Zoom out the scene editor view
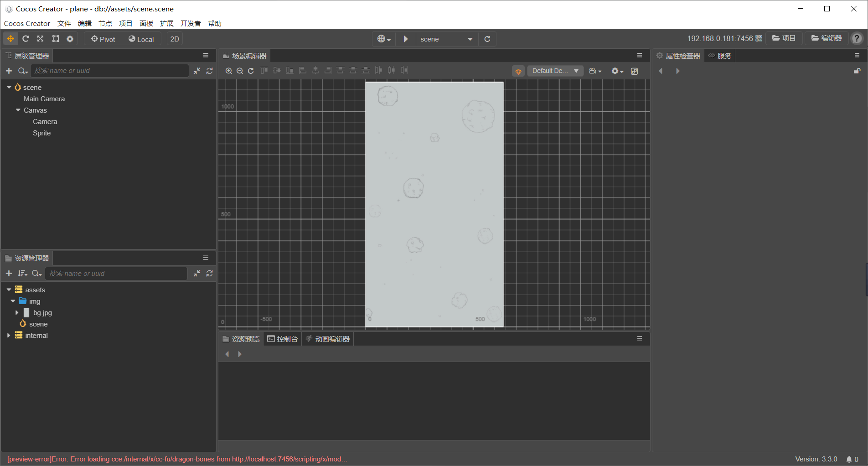 240,71
